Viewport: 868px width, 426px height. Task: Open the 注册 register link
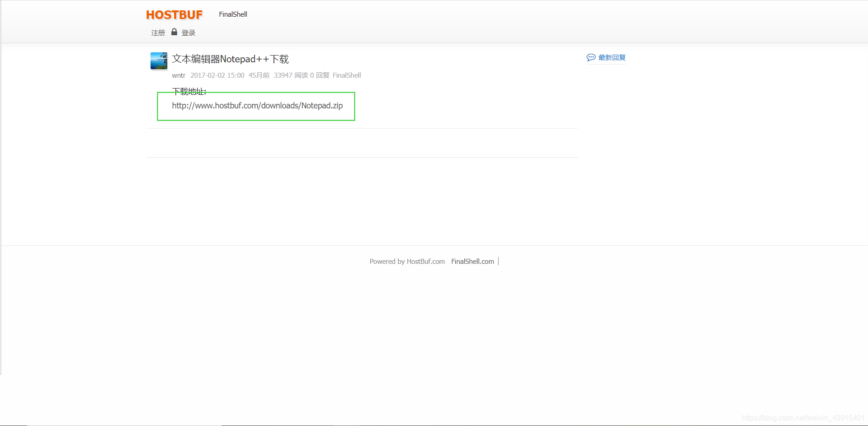tap(158, 33)
